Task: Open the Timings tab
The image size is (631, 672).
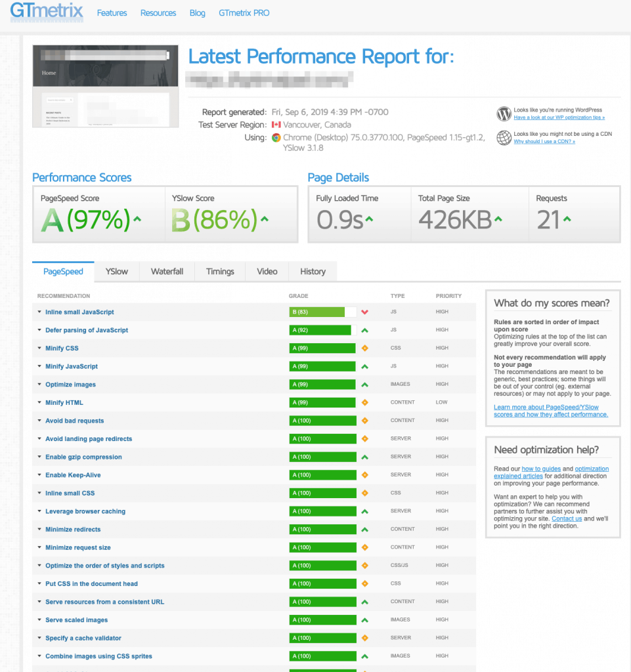Action: coord(220,272)
